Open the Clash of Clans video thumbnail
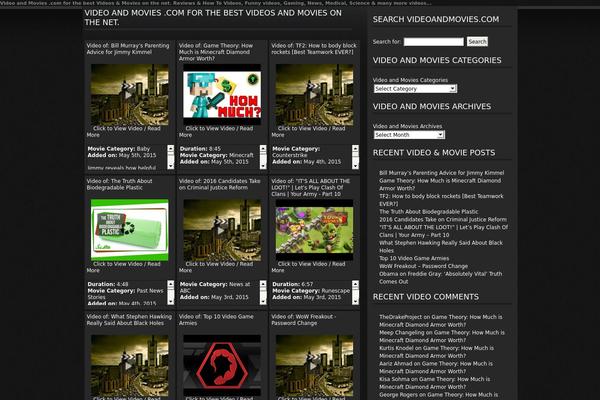600x400 pixels. [315, 230]
